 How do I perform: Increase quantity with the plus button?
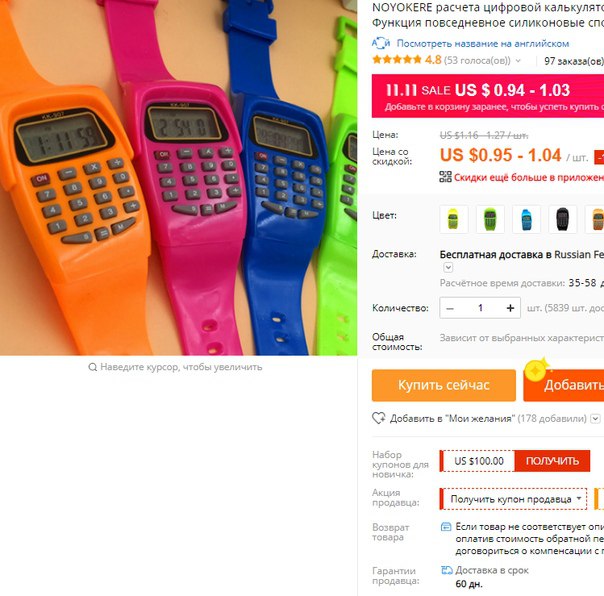pyautogui.click(x=510, y=308)
